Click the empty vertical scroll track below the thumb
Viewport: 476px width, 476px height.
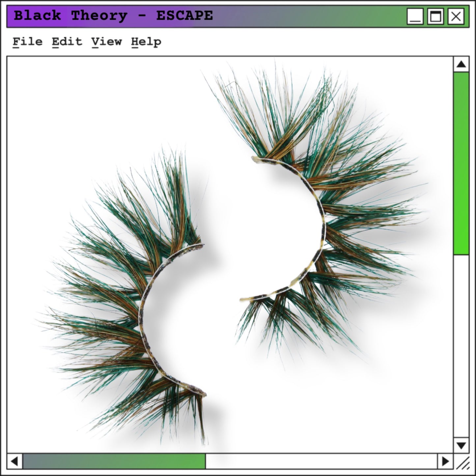pos(461,346)
